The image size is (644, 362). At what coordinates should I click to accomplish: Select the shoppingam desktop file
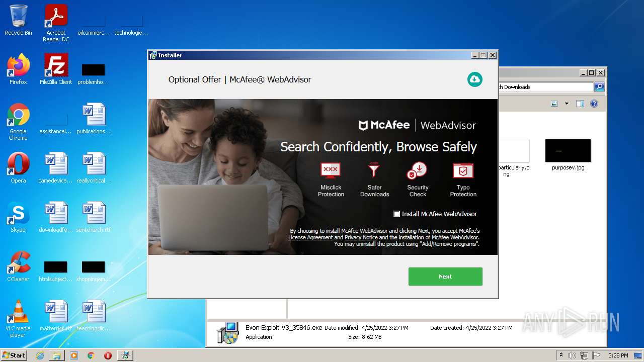pyautogui.click(x=94, y=270)
